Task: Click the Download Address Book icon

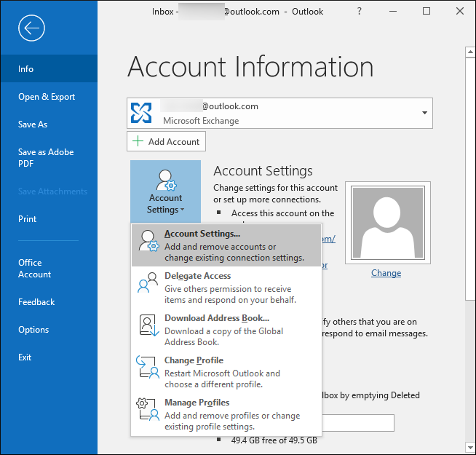Action: 148,325
